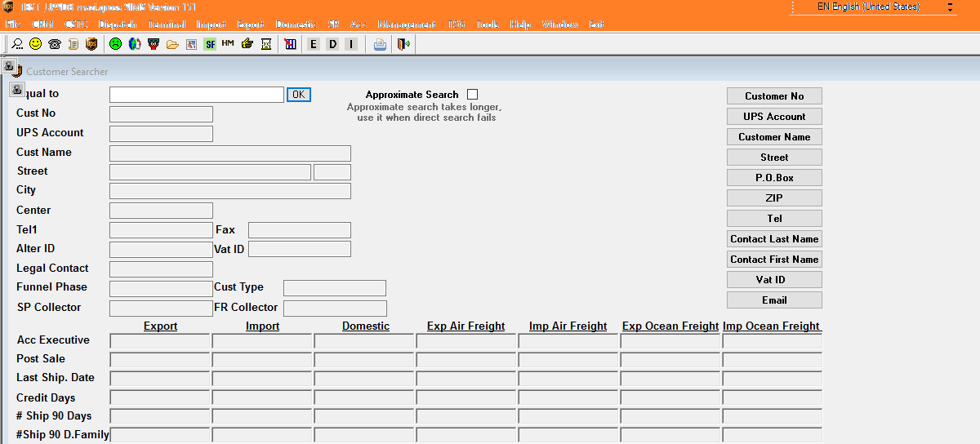The height and width of the screenshot is (444, 980).
Task: Enable the Approximate Search checkbox
Action: coord(472,95)
